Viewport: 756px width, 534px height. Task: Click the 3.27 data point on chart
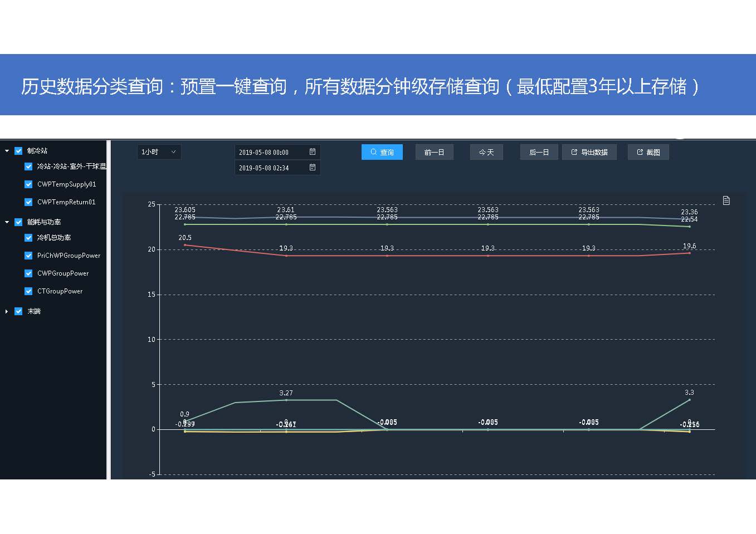coord(286,400)
